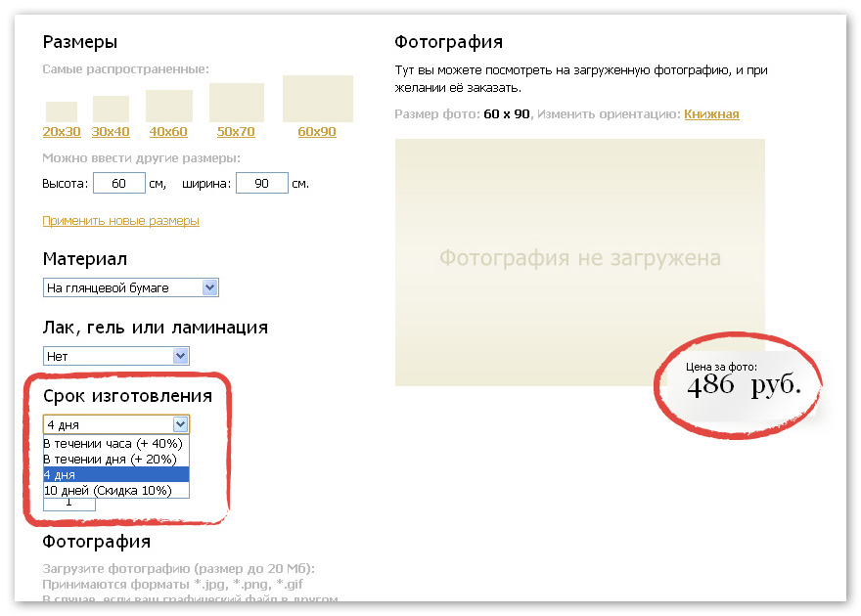Focus the Высота height input field
The width and height of the screenshot is (861, 616).
119,183
